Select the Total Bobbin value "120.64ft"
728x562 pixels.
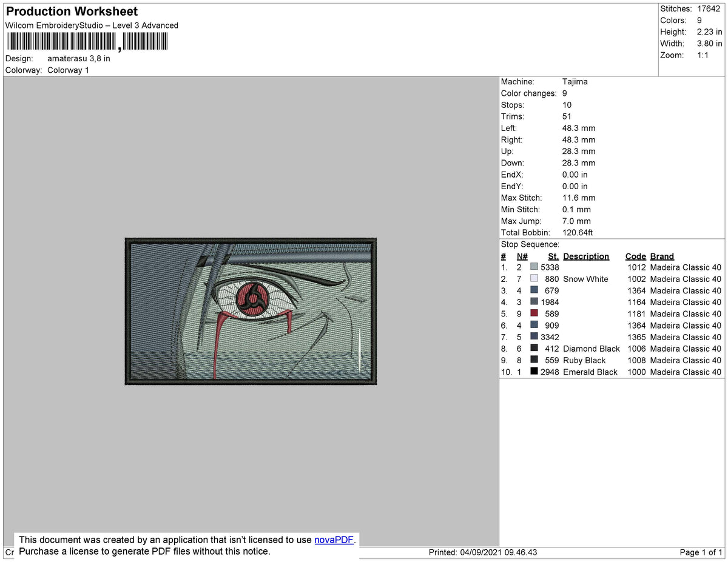point(578,233)
